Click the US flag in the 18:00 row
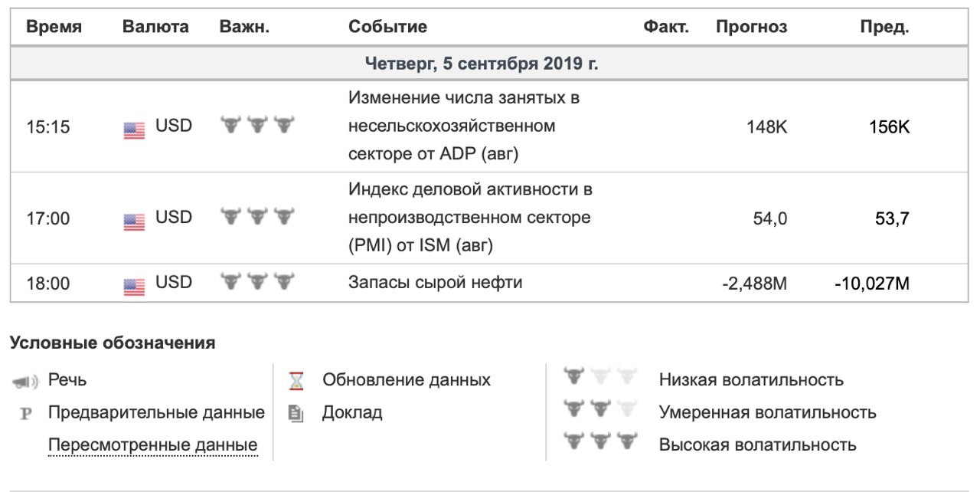The width and height of the screenshot is (980, 492). coord(134,287)
